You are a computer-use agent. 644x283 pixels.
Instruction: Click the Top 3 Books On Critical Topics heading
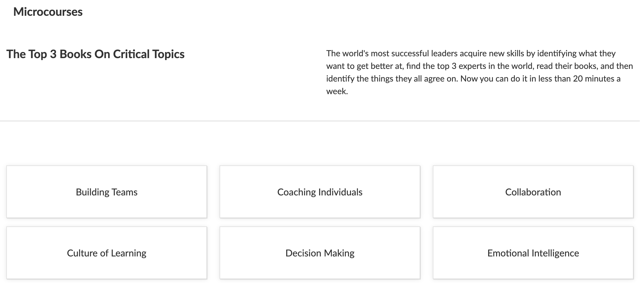[x=95, y=54]
